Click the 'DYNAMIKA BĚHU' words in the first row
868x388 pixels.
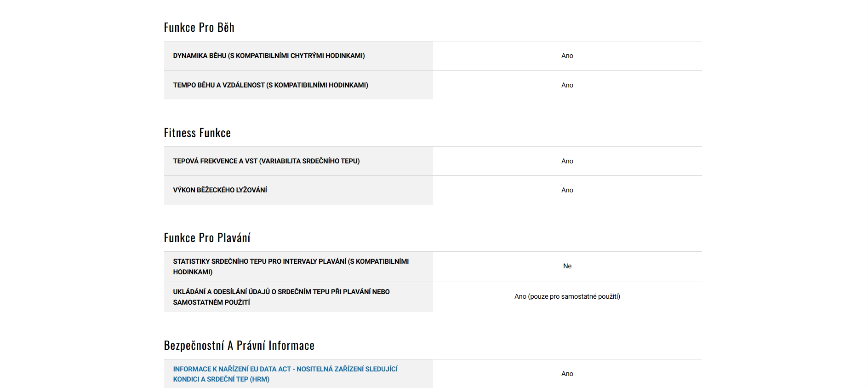[200, 56]
